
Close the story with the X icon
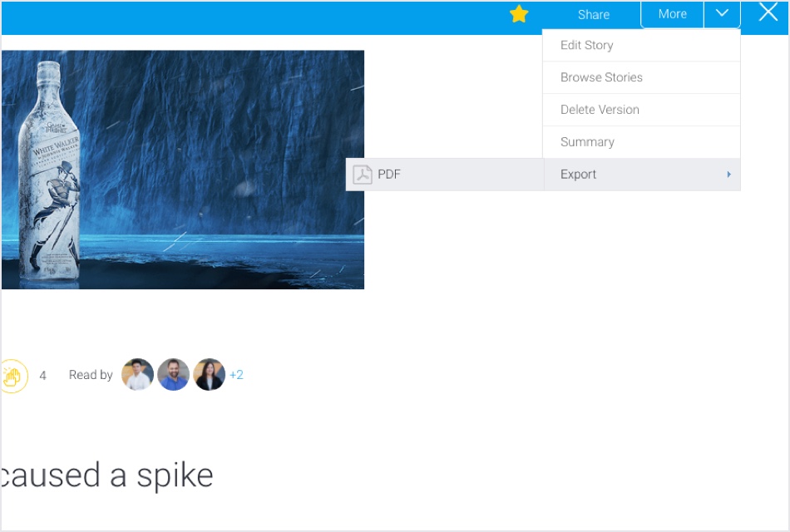[x=768, y=12]
